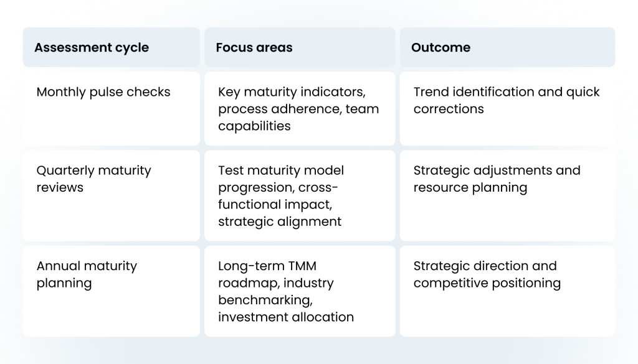Click the text 'strategic alignment'

tap(280, 222)
